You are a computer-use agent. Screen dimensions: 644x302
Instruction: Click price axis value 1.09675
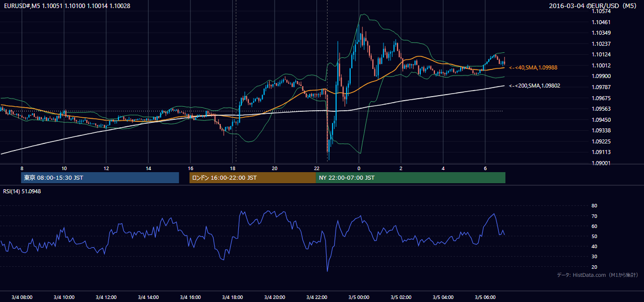601,98
